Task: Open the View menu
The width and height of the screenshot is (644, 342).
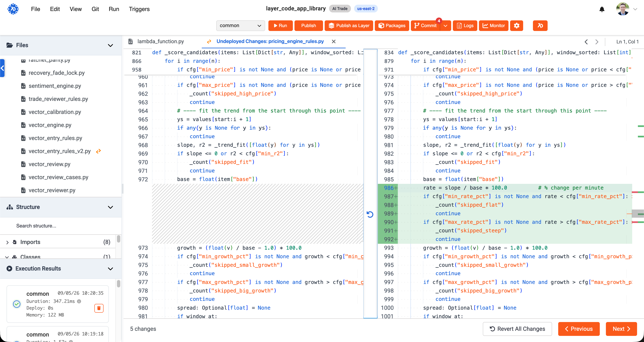Action: [75, 9]
